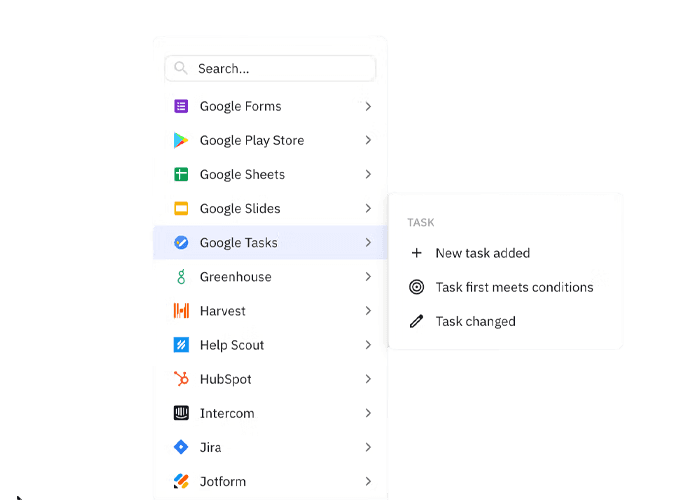Click the Intercom app icon
The image size is (684, 500).
181,413
